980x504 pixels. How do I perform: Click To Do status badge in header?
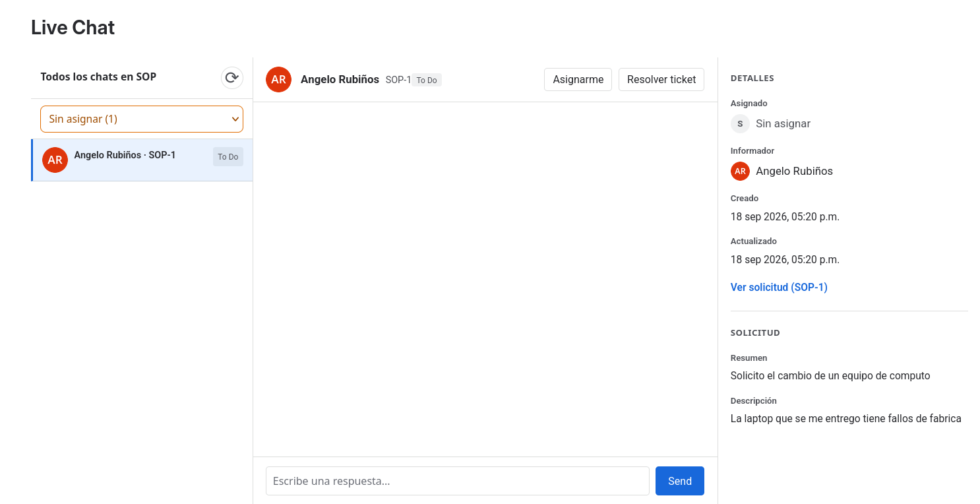[427, 80]
